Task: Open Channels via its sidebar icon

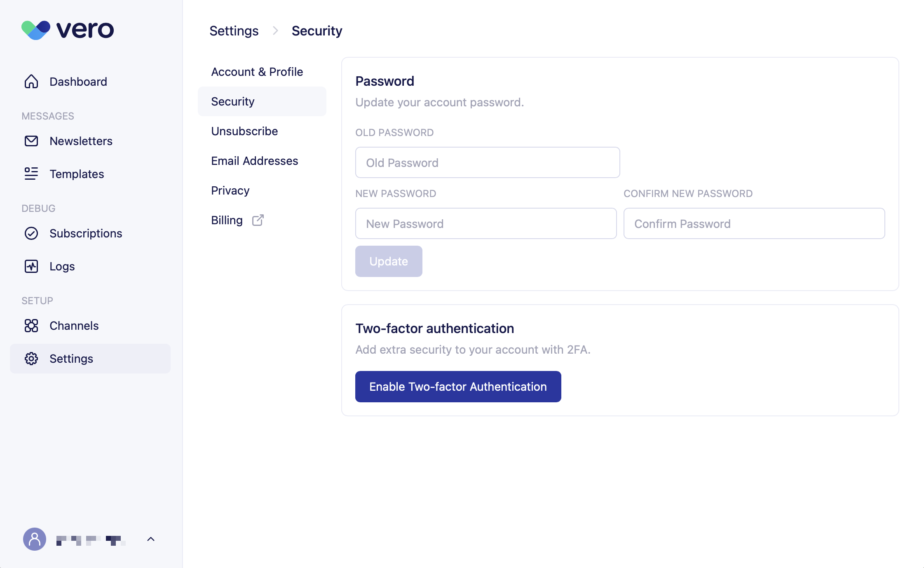Action: pyautogui.click(x=31, y=326)
